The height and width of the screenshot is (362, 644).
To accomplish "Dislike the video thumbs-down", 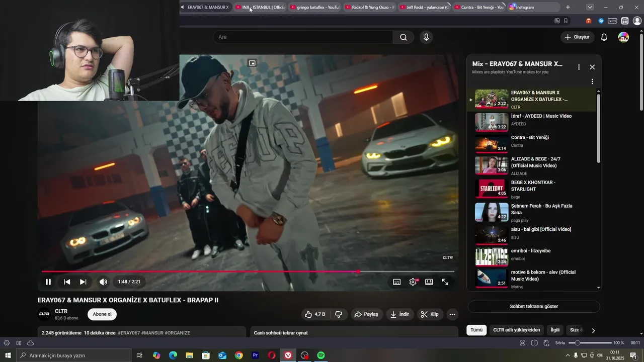I will pyautogui.click(x=339, y=314).
